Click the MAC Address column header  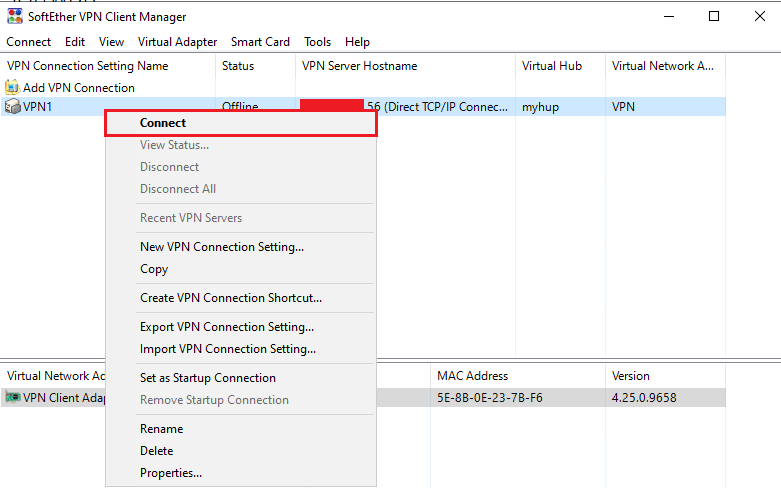518,375
